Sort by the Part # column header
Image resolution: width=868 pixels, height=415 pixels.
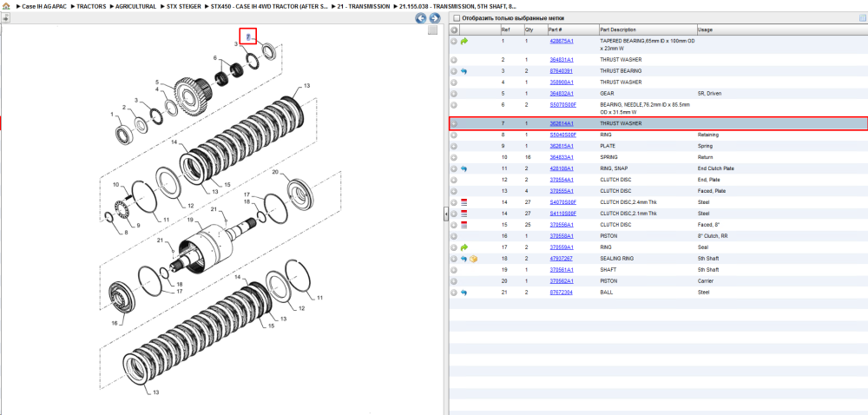point(556,30)
